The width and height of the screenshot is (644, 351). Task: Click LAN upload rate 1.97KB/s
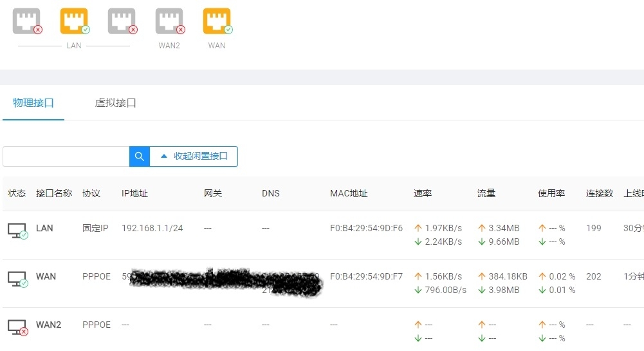[443, 228]
